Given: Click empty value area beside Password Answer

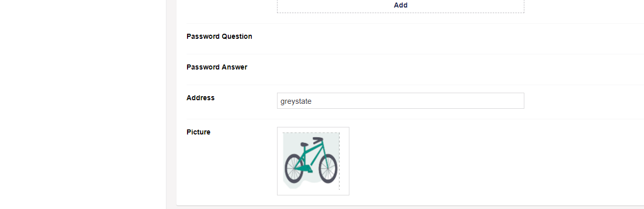Looking at the screenshot, I should coord(400,67).
